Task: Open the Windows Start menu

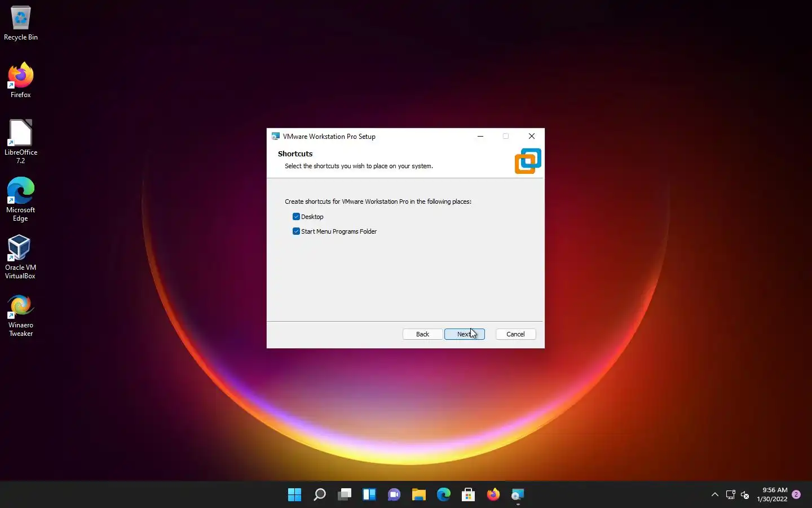Action: (294, 495)
